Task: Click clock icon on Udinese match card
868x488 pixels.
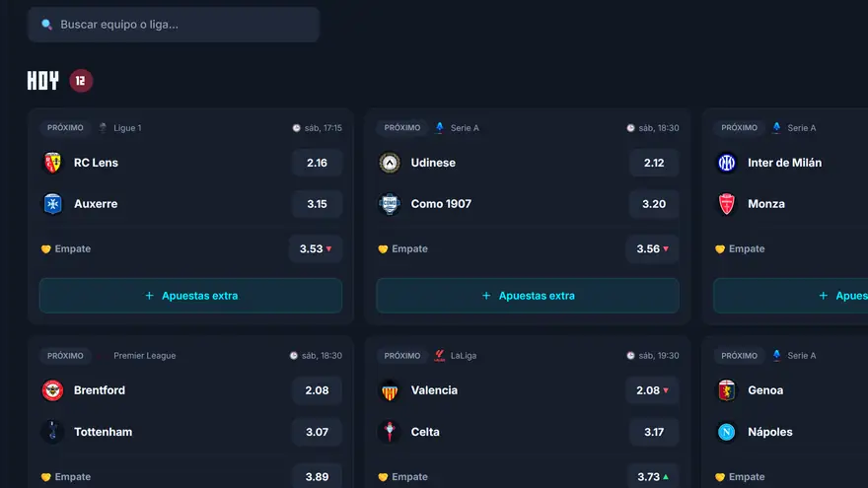Action: 630,128
